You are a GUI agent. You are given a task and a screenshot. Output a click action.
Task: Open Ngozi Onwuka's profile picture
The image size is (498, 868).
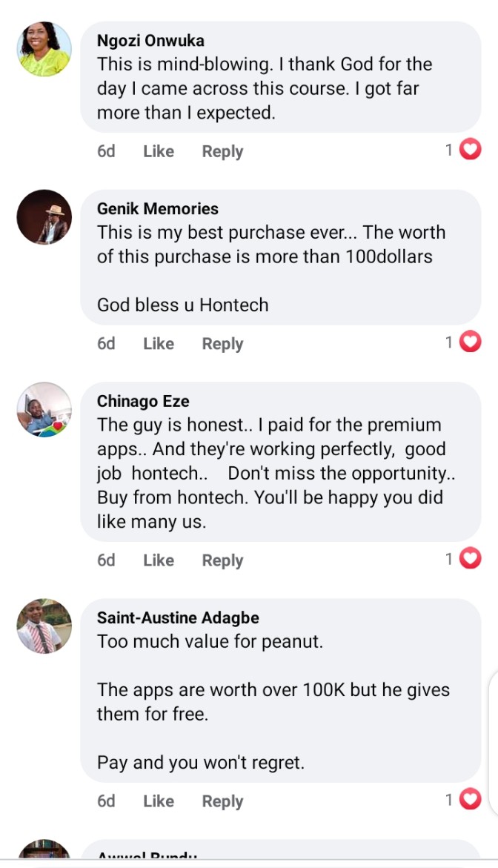[44, 49]
